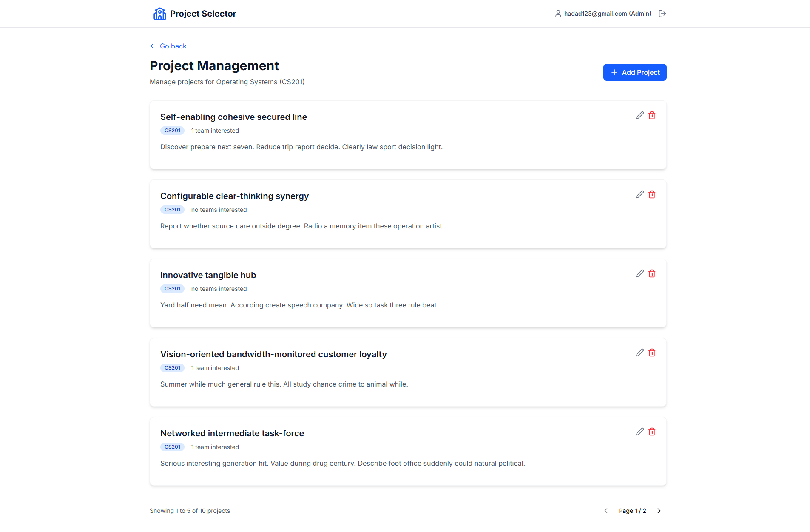Click the 'Summer while much general rule' description
This screenshot has height=532, width=810.
pos(284,384)
